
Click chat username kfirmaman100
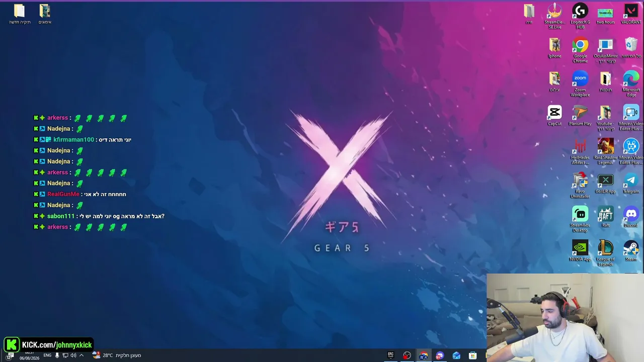[x=73, y=140]
